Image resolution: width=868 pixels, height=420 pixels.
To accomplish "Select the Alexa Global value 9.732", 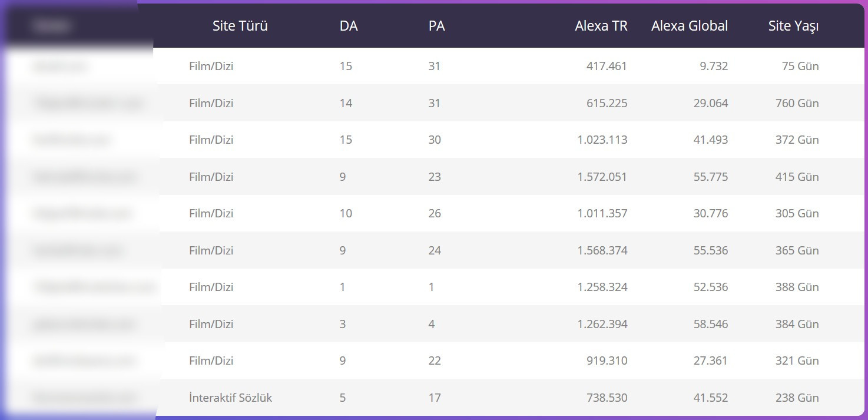I will click(x=714, y=66).
